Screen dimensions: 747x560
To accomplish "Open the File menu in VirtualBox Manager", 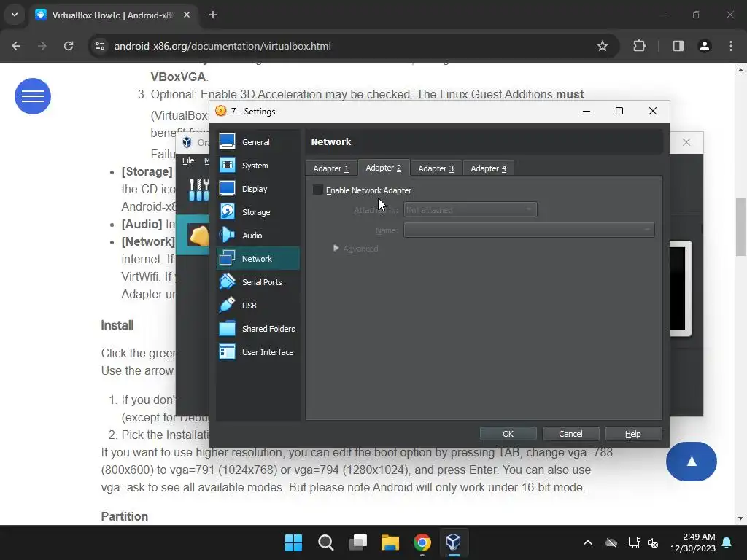I will tap(188, 160).
